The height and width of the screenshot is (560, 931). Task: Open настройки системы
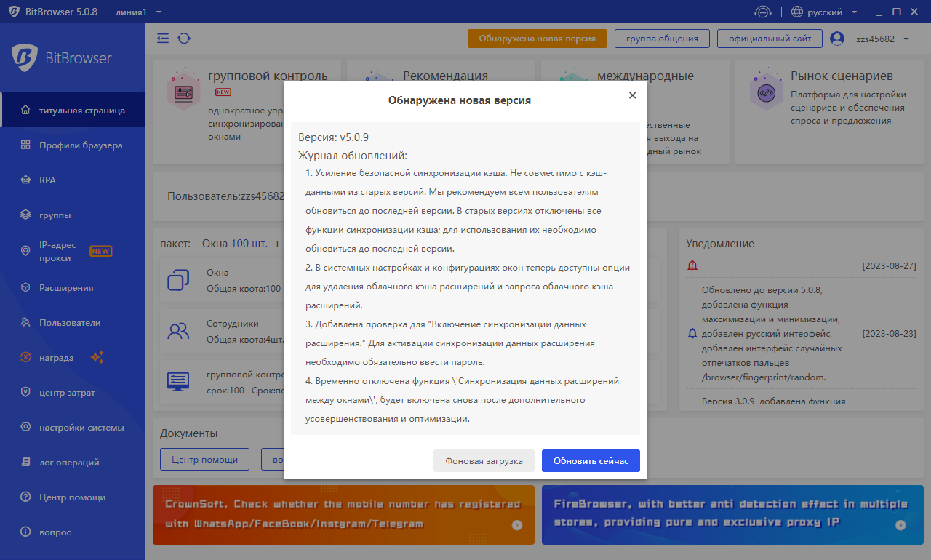(x=73, y=428)
